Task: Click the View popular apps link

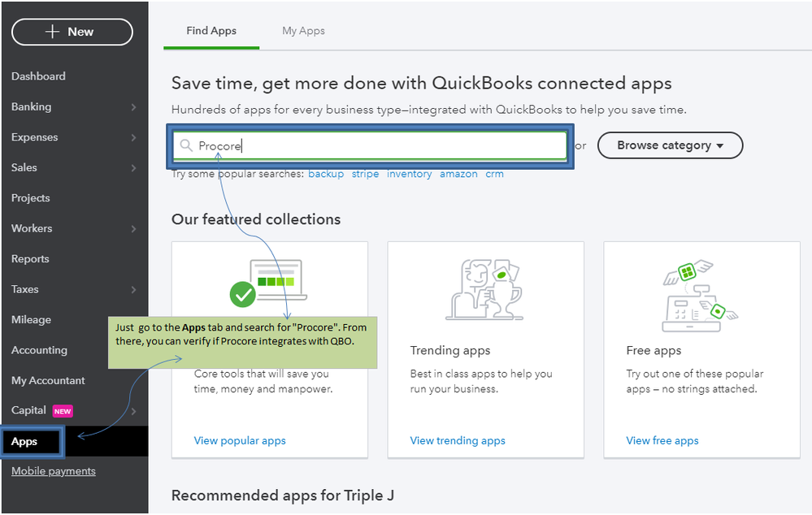Action: click(x=240, y=440)
